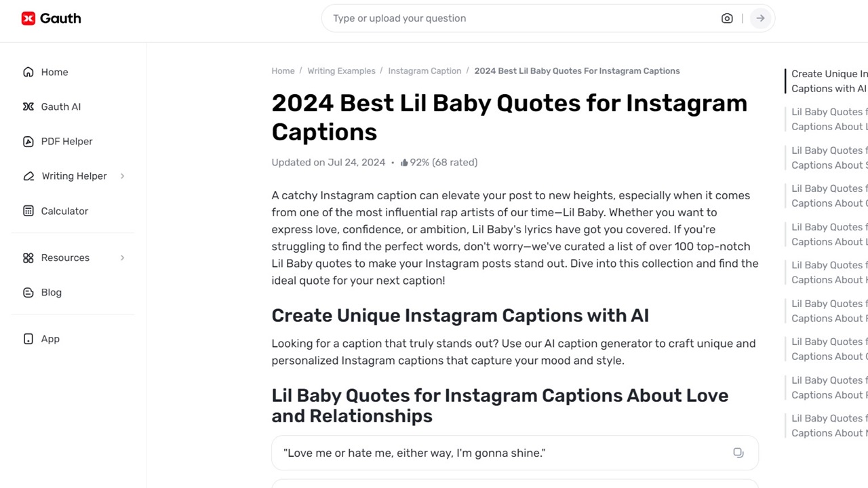Open Gauth AI from its sidebar icon
Viewport: 868px width, 488px height.
pyautogui.click(x=28, y=106)
